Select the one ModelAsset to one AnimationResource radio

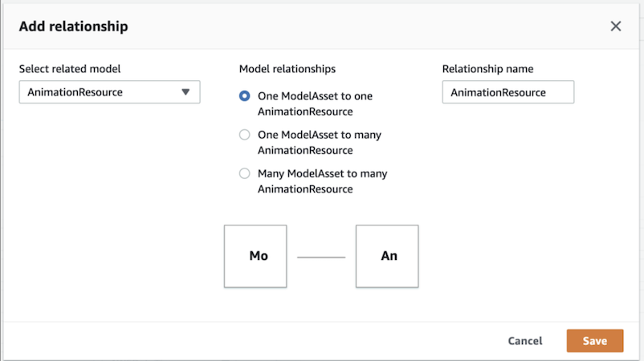(245, 96)
